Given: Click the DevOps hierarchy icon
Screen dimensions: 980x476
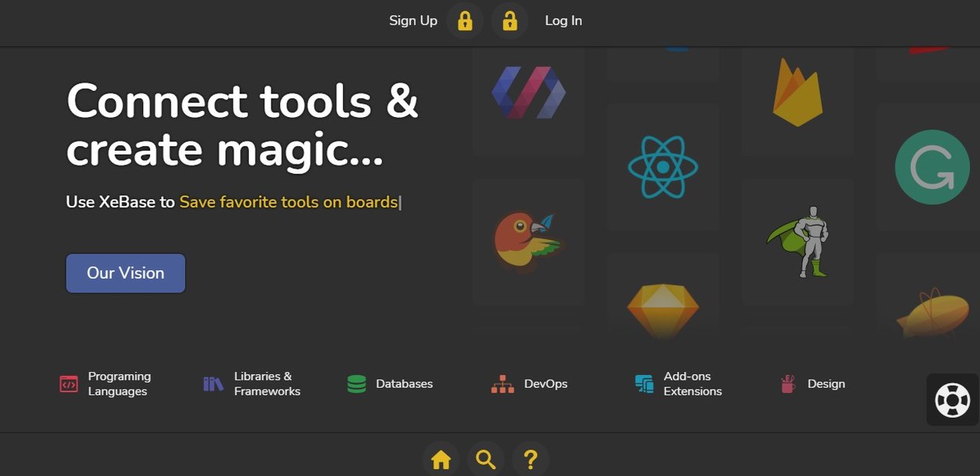Looking at the screenshot, I should (x=502, y=384).
